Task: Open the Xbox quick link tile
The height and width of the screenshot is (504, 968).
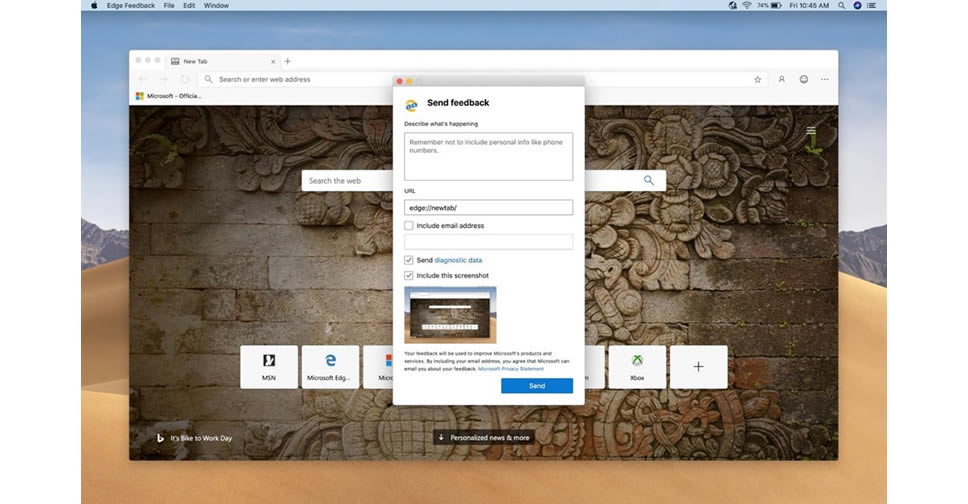Action: pyautogui.click(x=637, y=367)
